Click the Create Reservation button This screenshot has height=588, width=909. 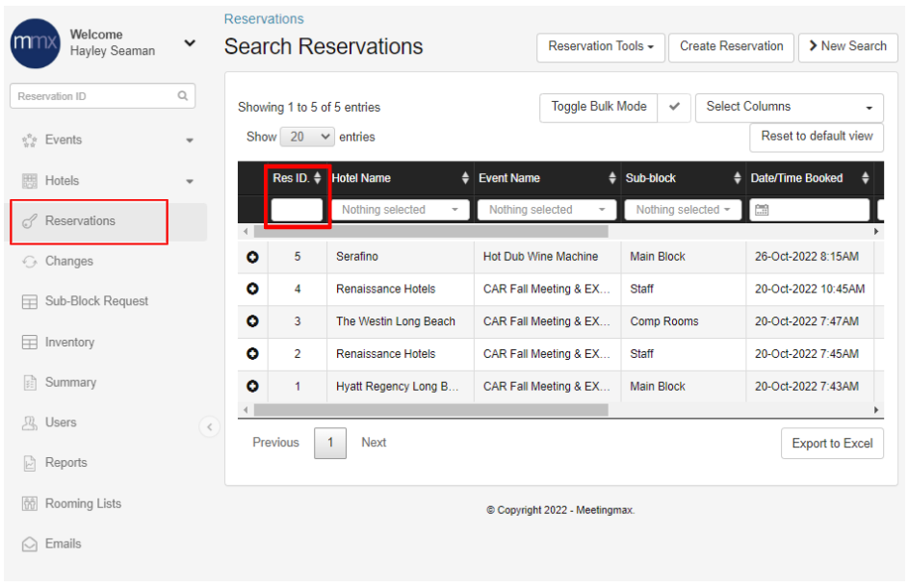pyautogui.click(x=732, y=47)
